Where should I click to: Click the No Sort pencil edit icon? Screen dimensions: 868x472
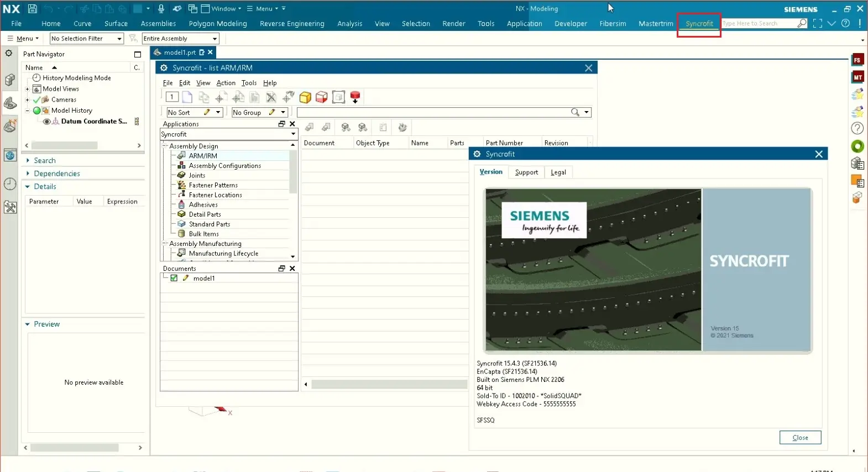207,112
